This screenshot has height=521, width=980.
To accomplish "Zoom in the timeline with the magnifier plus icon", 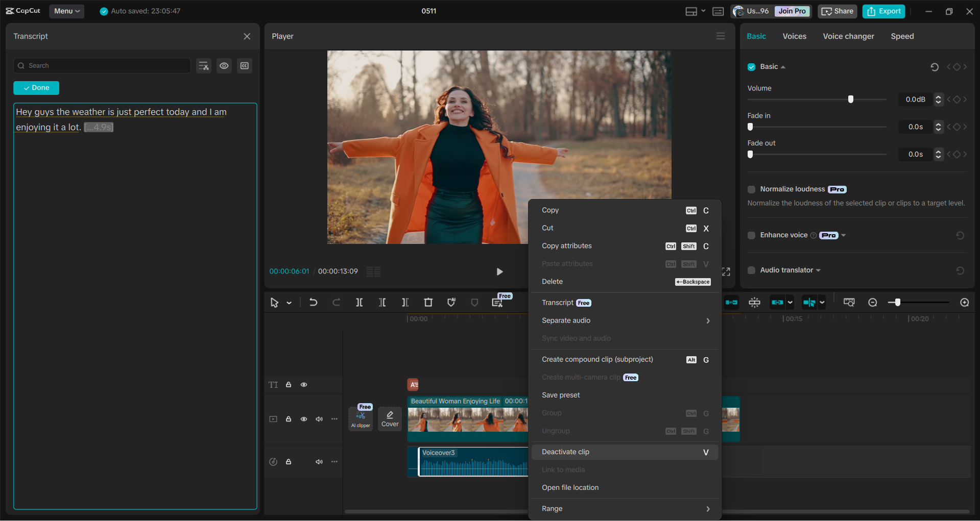I will [x=965, y=302].
